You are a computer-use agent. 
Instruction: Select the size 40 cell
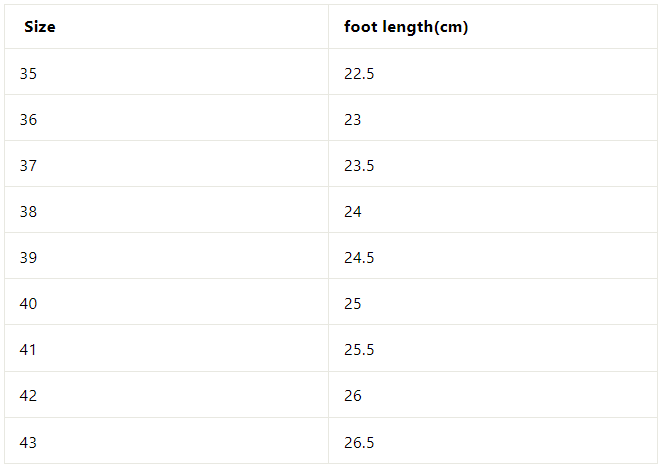coord(28,303)
